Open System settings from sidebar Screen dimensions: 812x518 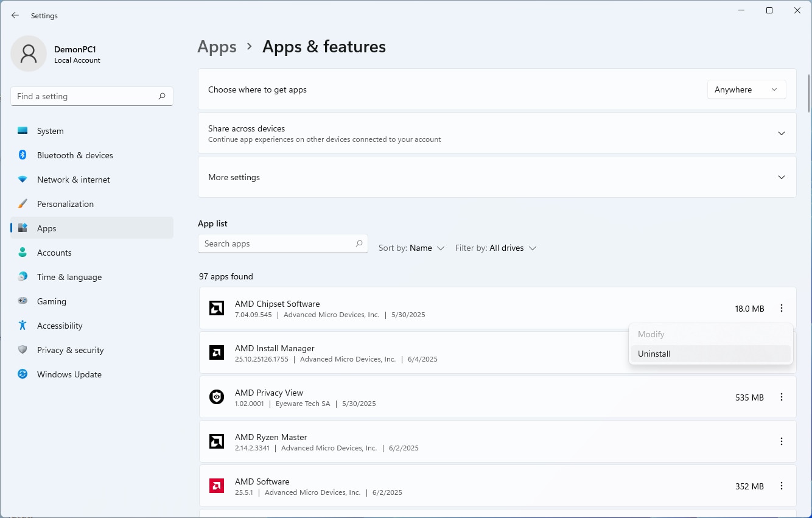pos(92,131)
